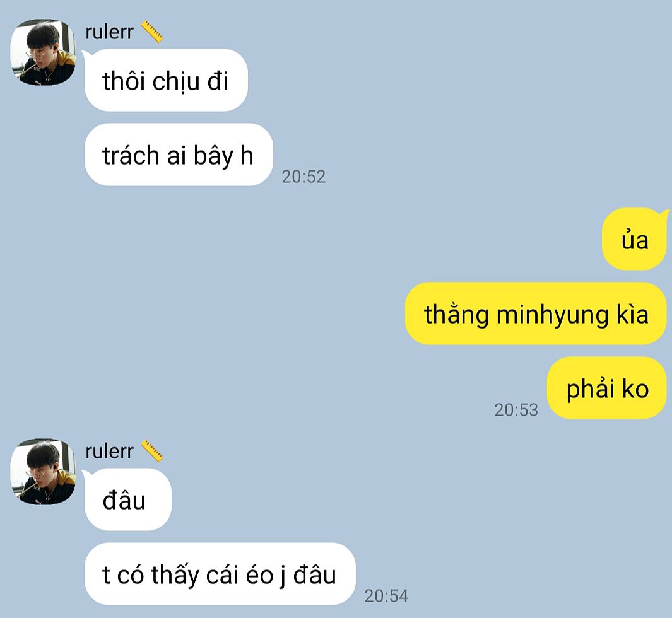This screenshot has width=672, height=618.
Task: Tap the message 'thôi chịu đi'
Action: tap(167, 80)
